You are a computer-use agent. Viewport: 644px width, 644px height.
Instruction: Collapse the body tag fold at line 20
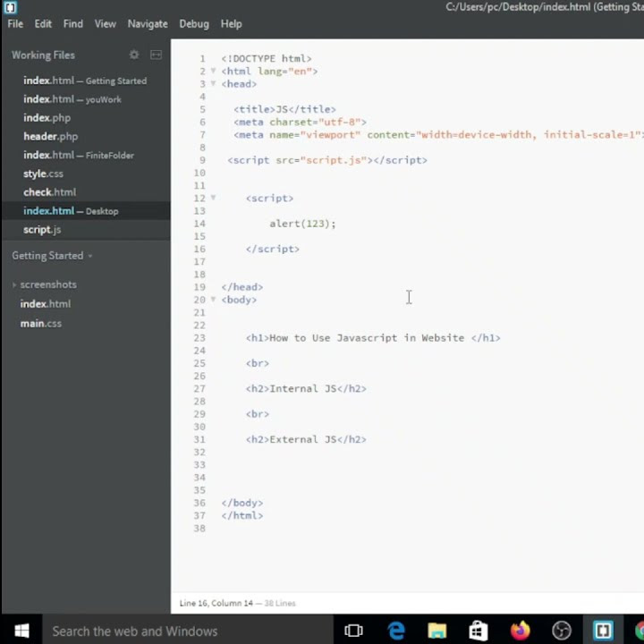tap(213, 299)
